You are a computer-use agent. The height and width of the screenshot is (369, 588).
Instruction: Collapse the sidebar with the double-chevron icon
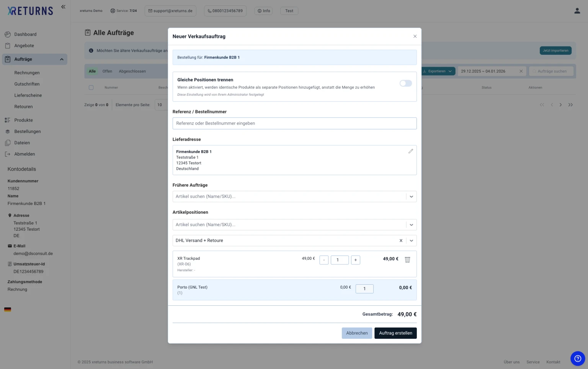(63, 7)
